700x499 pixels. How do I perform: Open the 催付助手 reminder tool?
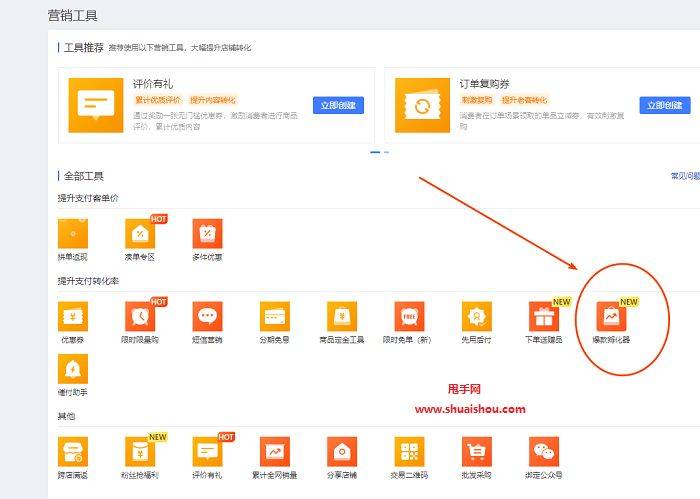pos(73,369)
